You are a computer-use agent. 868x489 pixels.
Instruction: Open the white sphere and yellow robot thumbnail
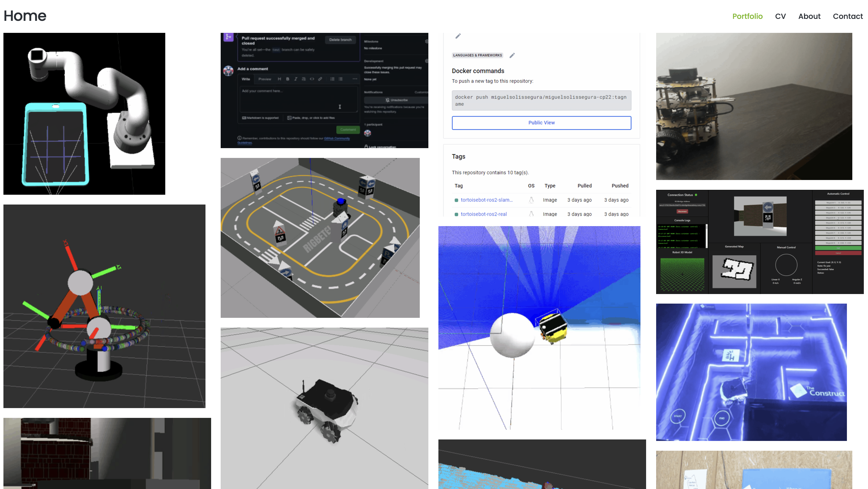[x=539, y=328]
